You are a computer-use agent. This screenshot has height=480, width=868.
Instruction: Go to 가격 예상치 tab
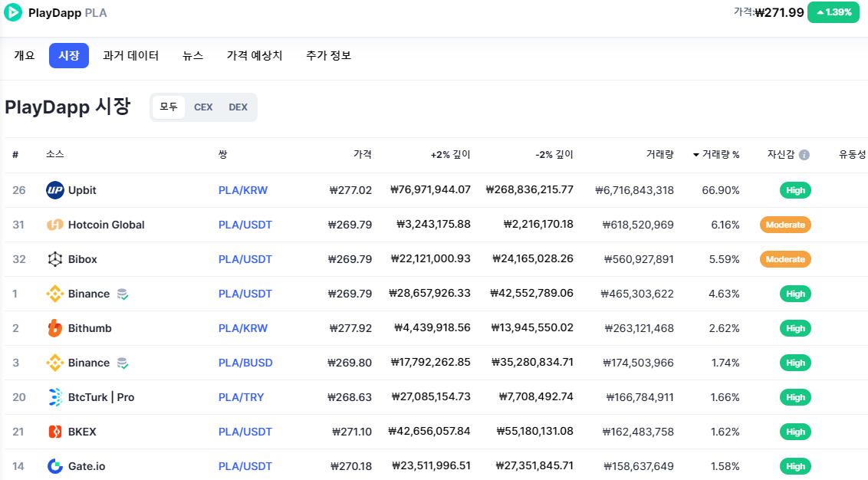(255, 55)
